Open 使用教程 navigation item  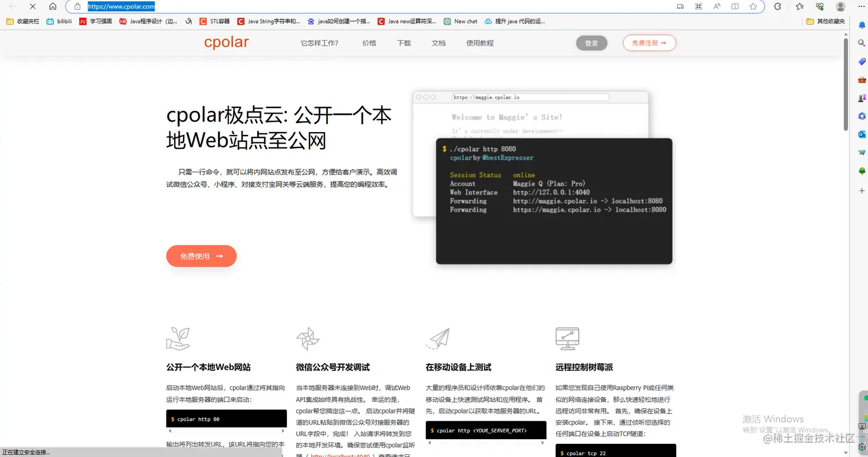click(480, 43)
